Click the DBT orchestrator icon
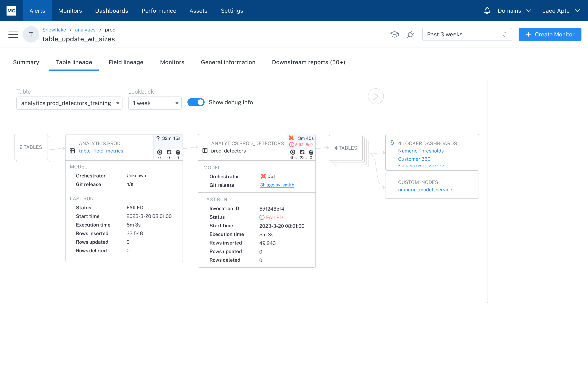Viewport: 588px width, 368px height. click(263, 176)
